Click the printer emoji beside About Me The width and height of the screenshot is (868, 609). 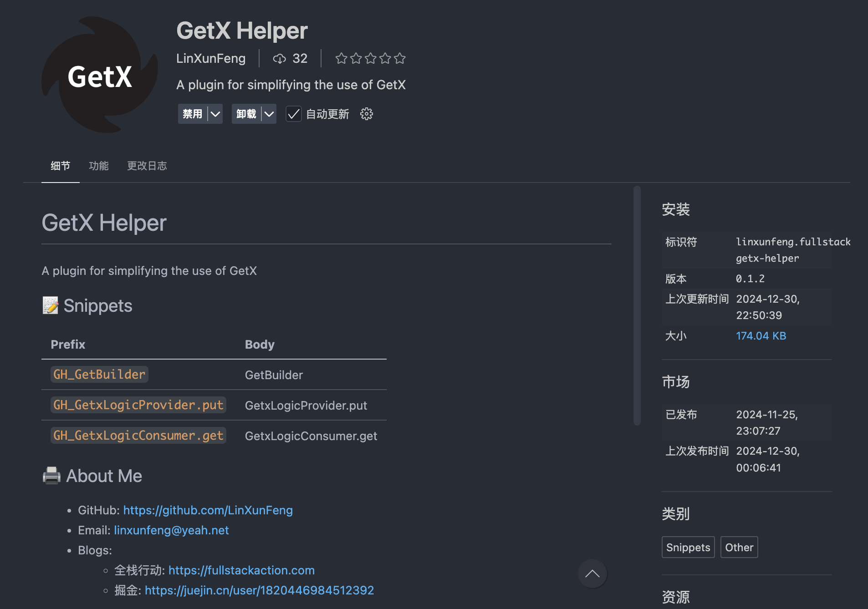click(51, 476)
